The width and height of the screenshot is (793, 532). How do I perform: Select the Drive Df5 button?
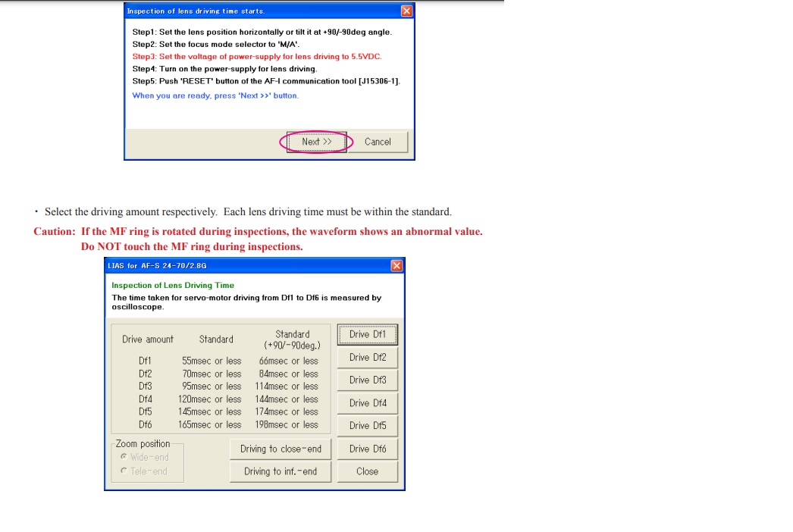(367, 425)
